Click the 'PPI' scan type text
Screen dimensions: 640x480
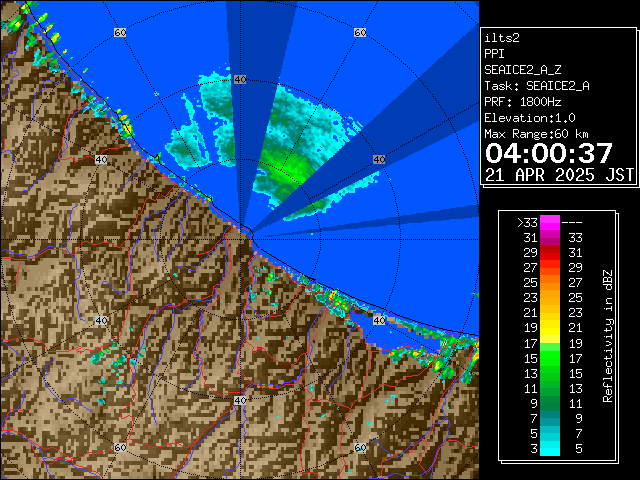pyautogui.click(x=494, y=54)
